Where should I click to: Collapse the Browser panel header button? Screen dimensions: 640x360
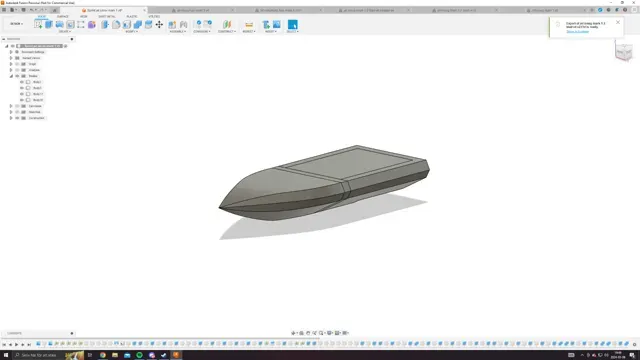coord(4,39)
